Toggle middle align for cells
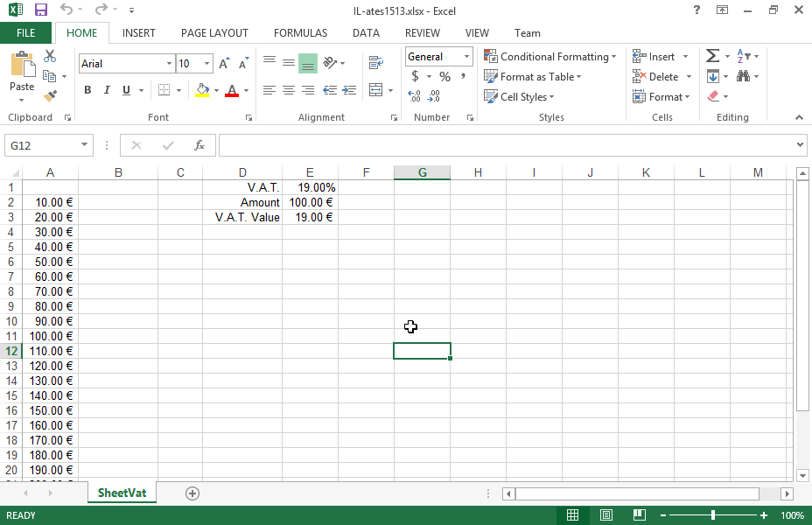The height and width of the screenshot is (525, 812). point(289,63)
